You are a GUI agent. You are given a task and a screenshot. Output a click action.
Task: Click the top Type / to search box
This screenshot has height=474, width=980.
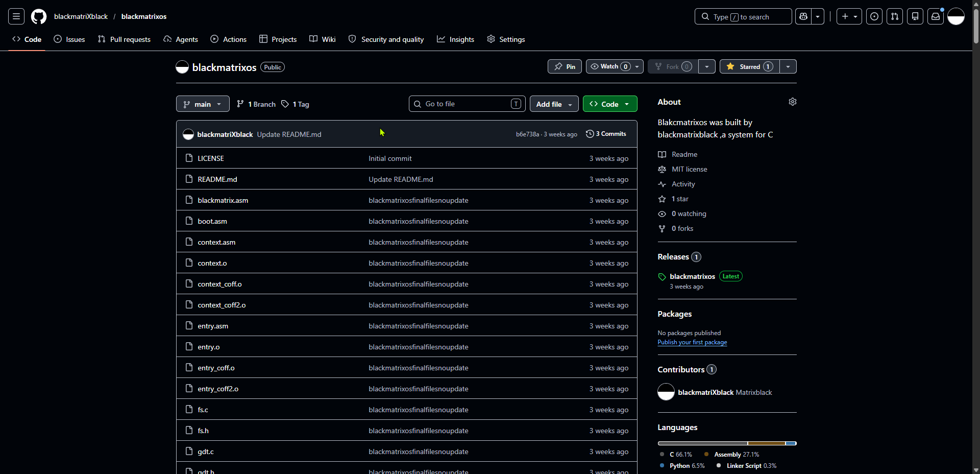pos(743,16)
